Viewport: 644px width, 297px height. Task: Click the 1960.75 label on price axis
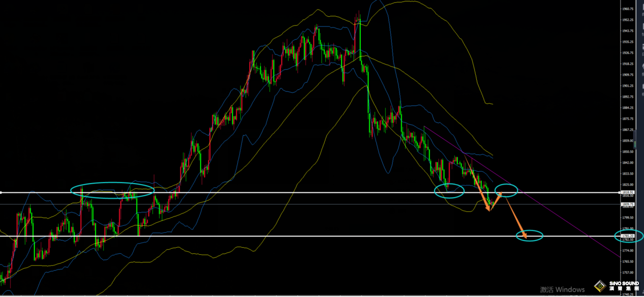point(628,9)
